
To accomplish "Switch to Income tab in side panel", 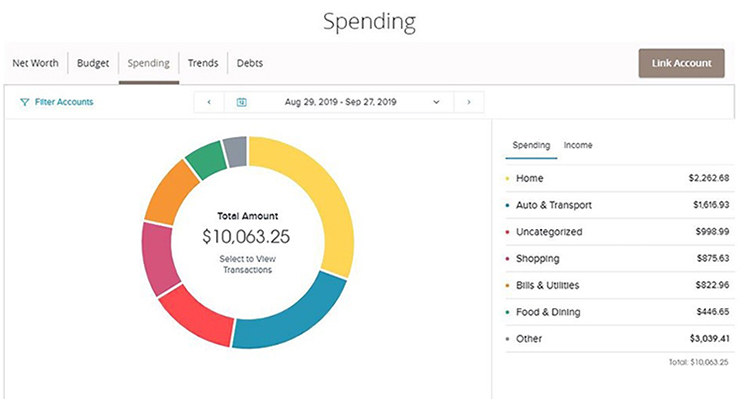I will [x=578, y=145].
